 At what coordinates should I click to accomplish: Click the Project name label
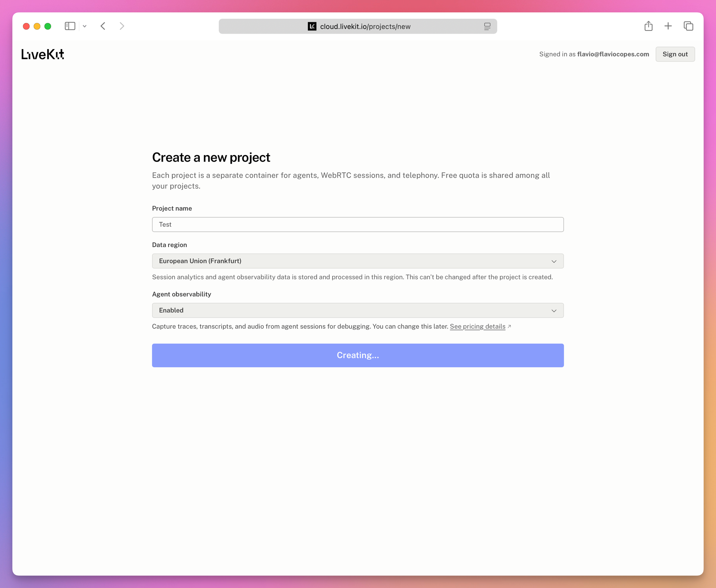tap(172, 208)
